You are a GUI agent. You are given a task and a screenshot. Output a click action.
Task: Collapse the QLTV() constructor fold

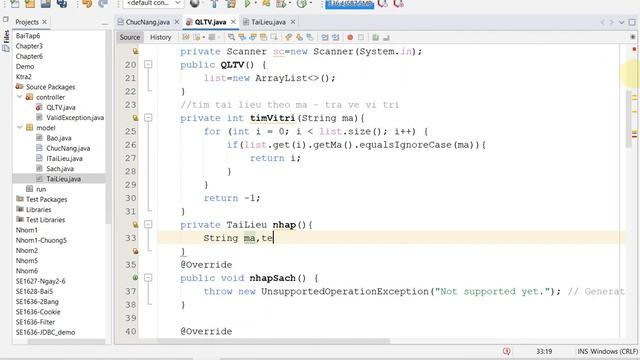click(x=148, y=64)
